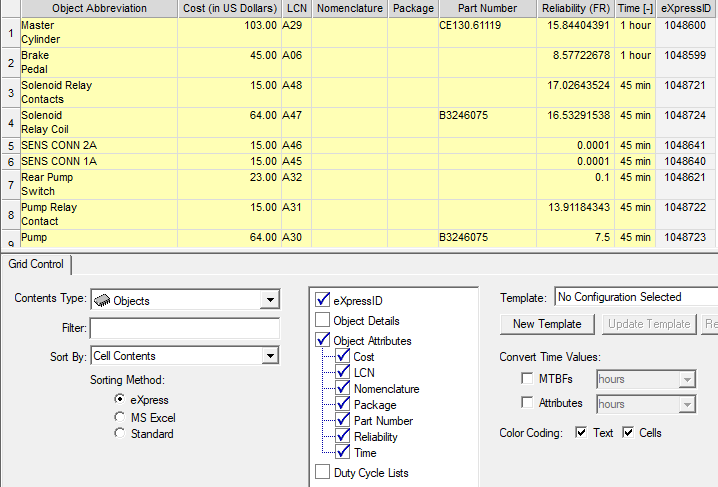This screenshot has height=487, width=718.
Task: Uncheck the Part Number attribute checkbox
Action: coord(343,420)
